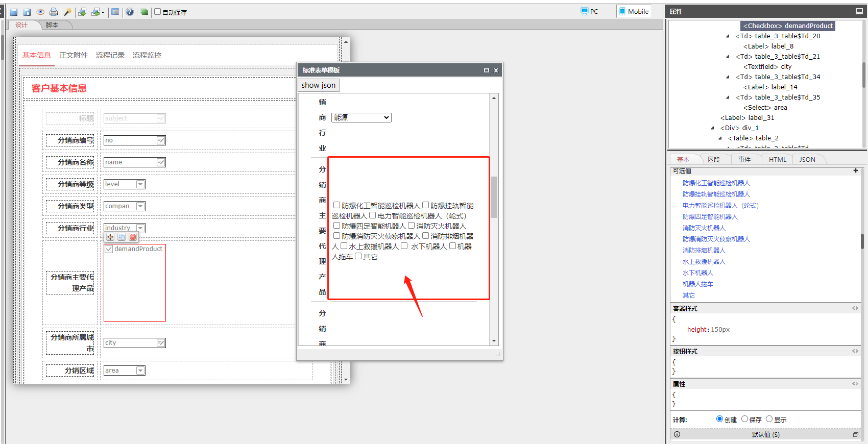868x444 pixels.
Task: Open code editor icon for 容器样式
Action: 855,308
